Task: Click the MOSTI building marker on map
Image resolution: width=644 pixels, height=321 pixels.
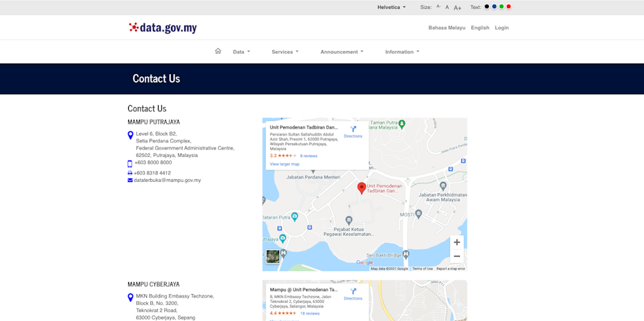Action: [418, 214]
